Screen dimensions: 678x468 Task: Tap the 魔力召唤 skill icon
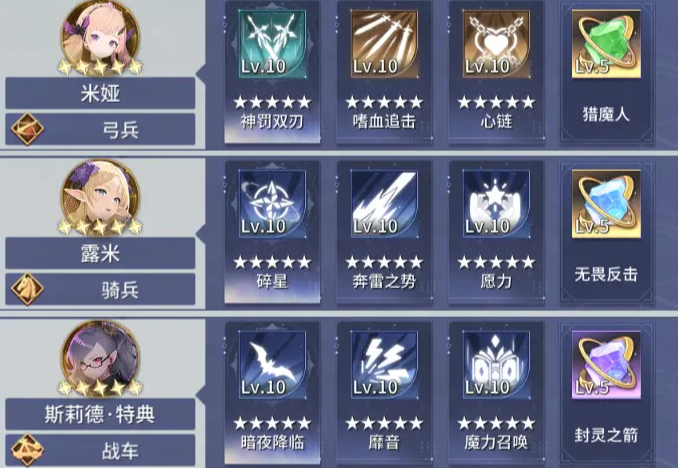point(496,365)
